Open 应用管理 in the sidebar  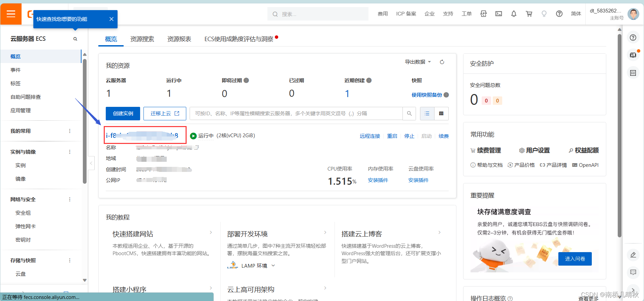tap(21, 111)
